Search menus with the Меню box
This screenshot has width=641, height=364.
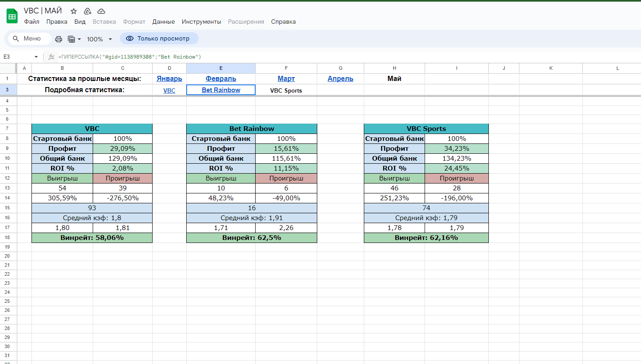click(29, 39)
